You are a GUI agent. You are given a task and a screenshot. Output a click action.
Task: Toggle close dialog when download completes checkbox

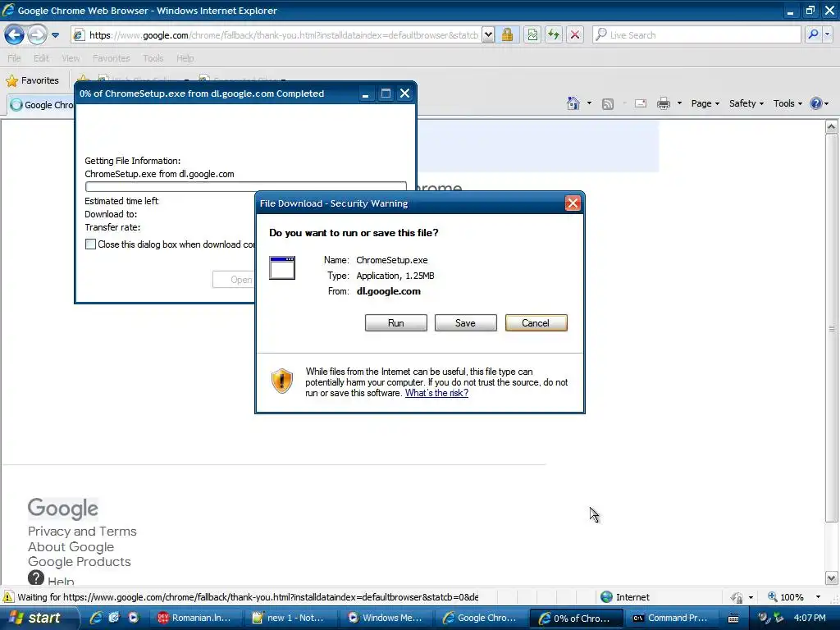pos(90,244)
